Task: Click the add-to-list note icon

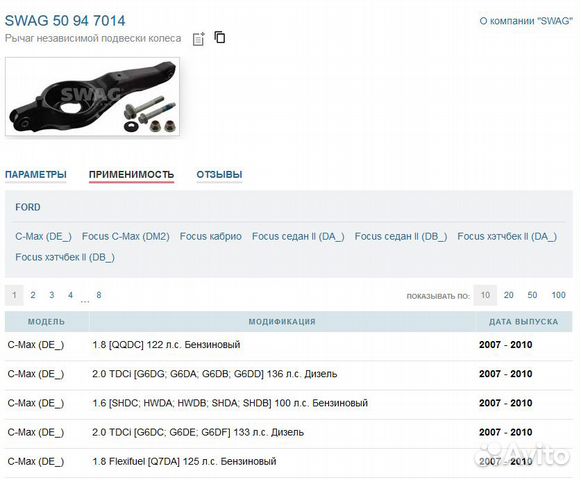Action: pyautogui.click(x=199, y=39)
